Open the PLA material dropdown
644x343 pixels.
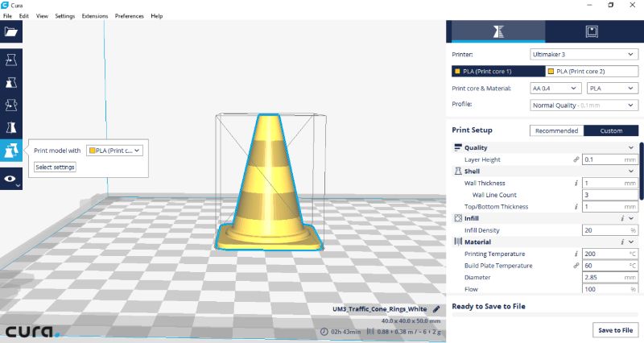click(x=613, y=89)
